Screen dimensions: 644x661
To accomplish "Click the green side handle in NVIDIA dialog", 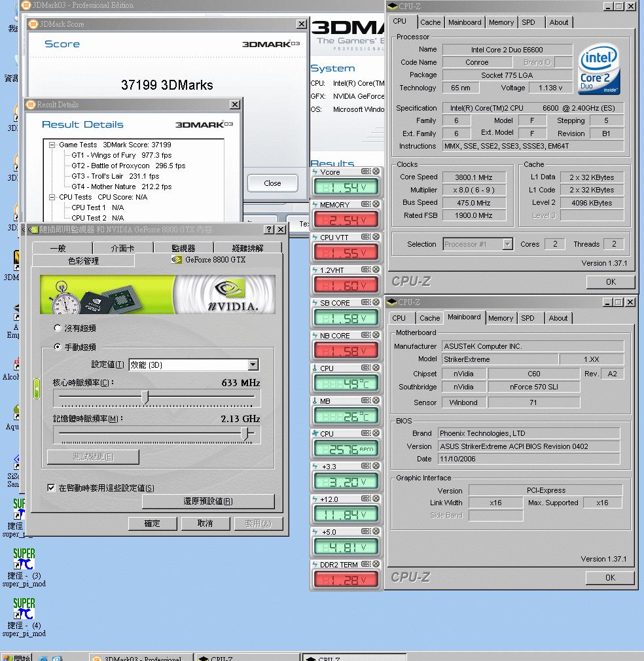I will tap(37, 388).
